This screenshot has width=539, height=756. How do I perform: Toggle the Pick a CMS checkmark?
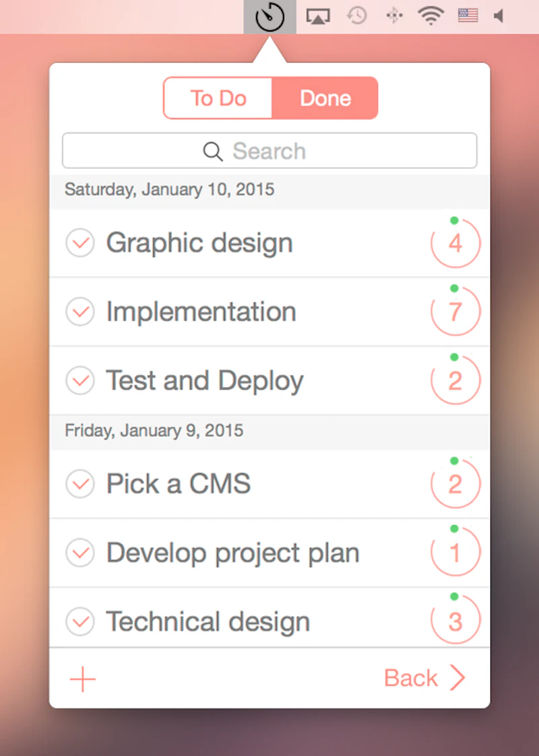coord(80,484)
